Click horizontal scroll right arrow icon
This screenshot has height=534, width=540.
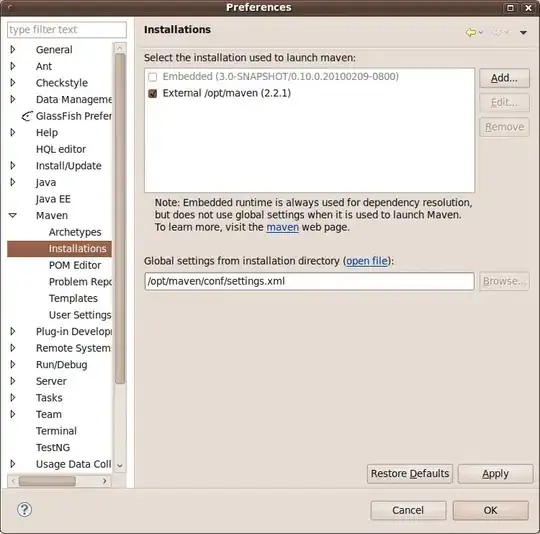(105, 481)
